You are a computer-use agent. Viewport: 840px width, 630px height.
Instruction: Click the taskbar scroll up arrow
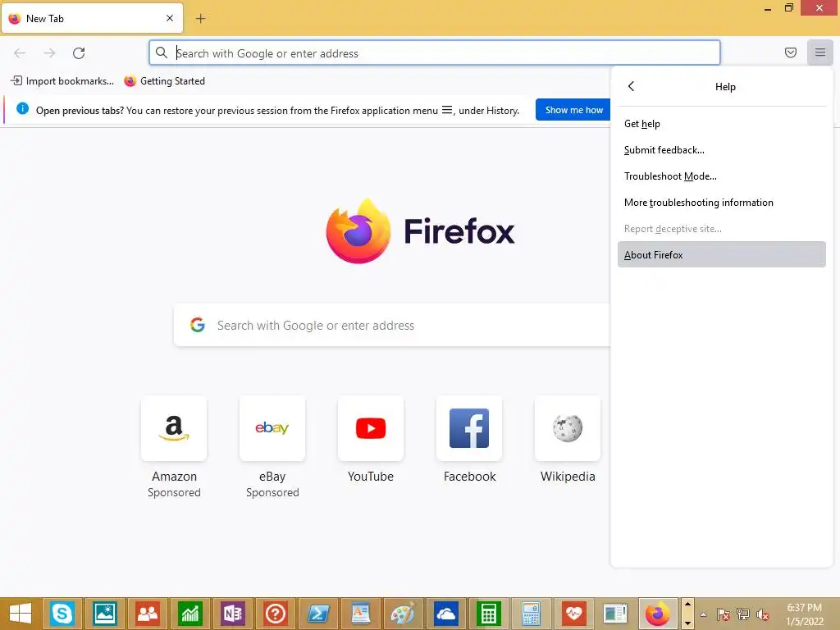(x=688, y=605)
